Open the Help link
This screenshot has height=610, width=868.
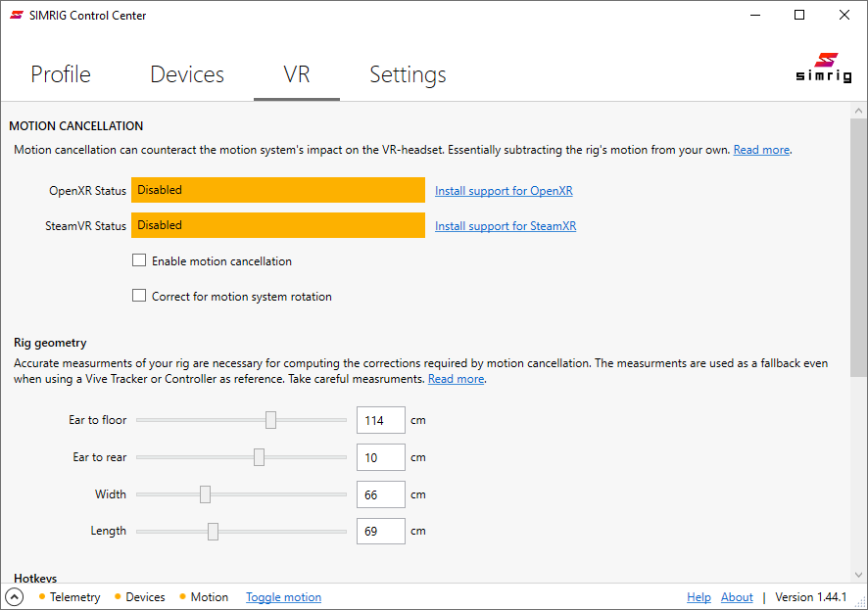click(x=699, y=597)
